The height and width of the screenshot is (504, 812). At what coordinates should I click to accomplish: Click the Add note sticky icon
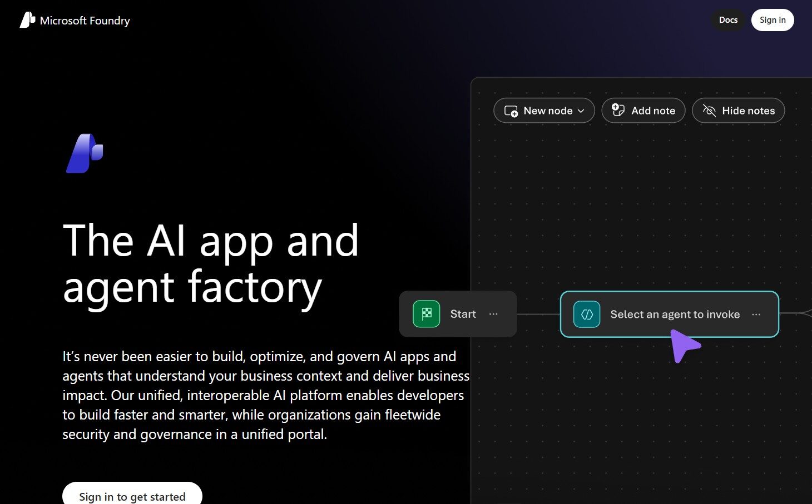click(x=618, y=110)
